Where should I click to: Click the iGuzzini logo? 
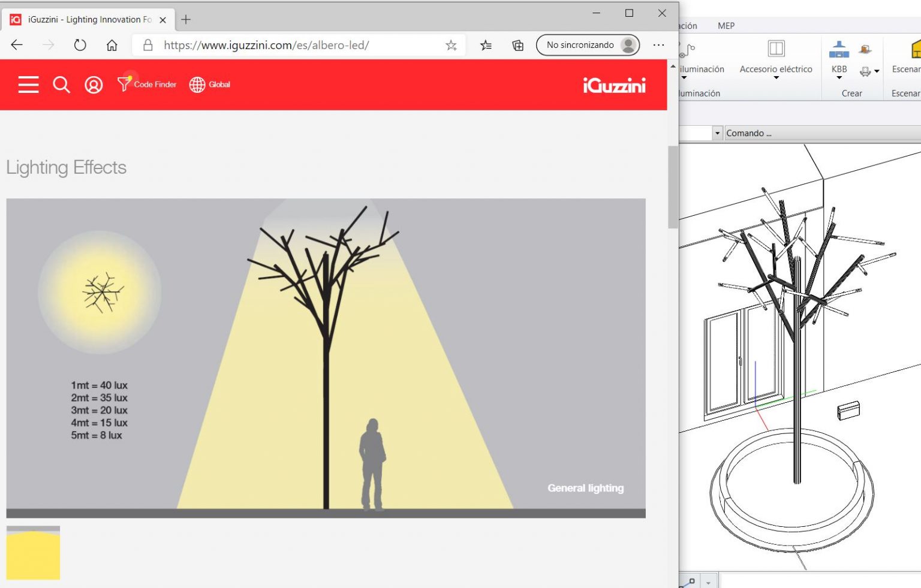tap(614, 86)
